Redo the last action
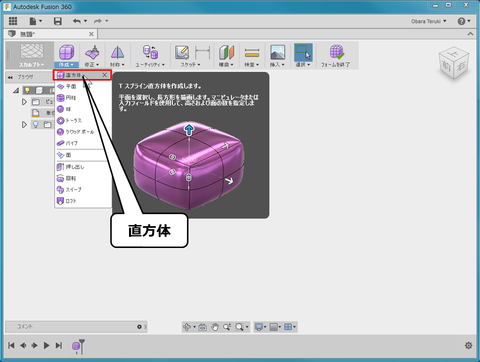Viewport: 480px width, 362px height. (98, 21)
